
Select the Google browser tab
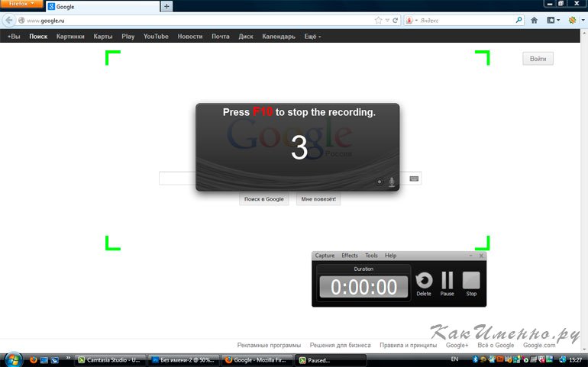coord(102,7)
